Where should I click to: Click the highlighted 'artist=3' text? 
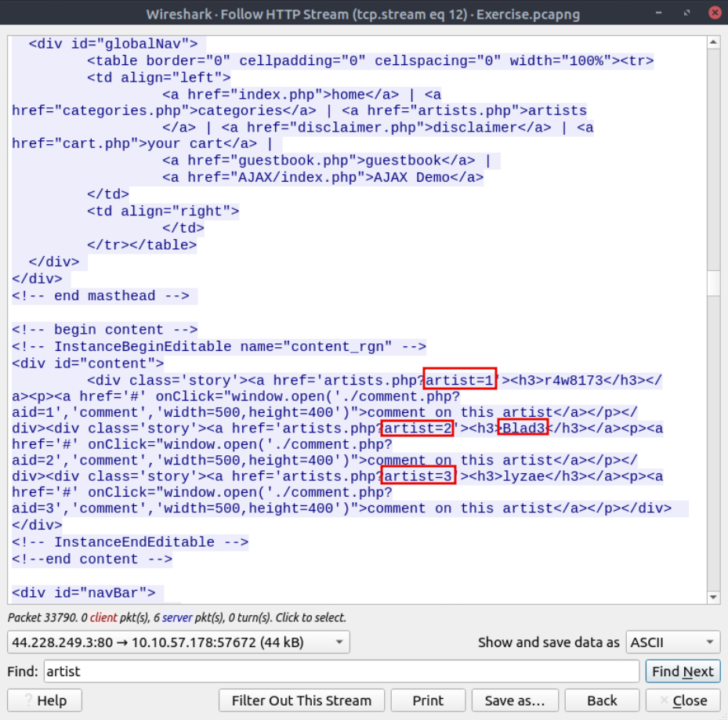[418, 476]
